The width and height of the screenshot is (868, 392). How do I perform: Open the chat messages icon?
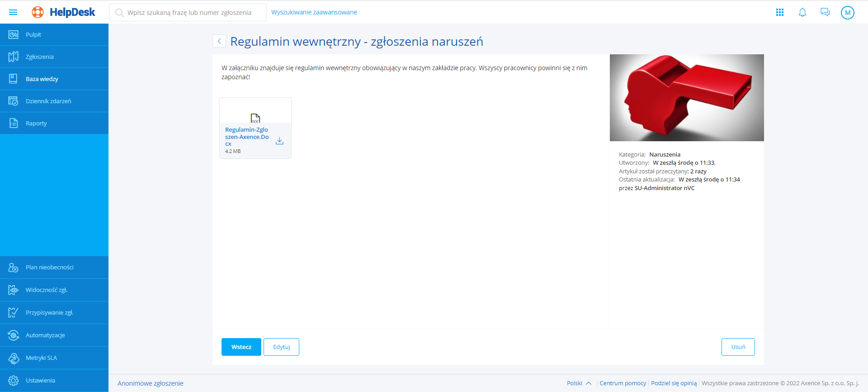click(825, 12)
